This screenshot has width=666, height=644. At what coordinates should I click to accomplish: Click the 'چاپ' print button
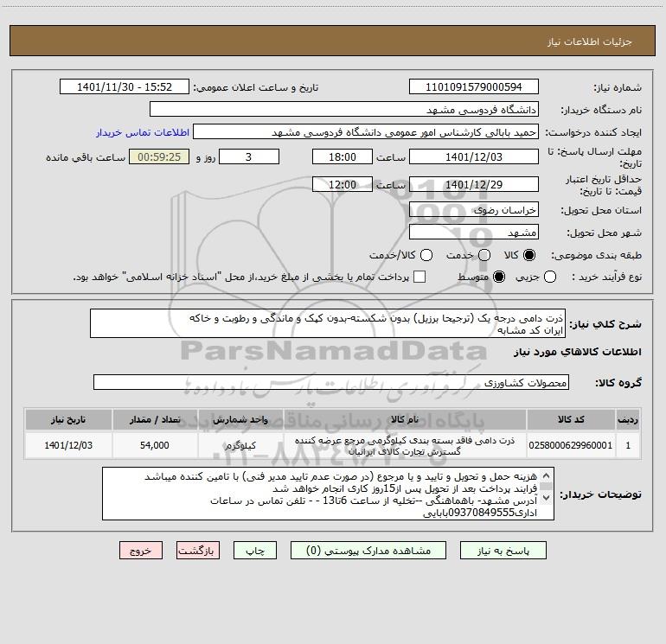click(x=255, y=551)
